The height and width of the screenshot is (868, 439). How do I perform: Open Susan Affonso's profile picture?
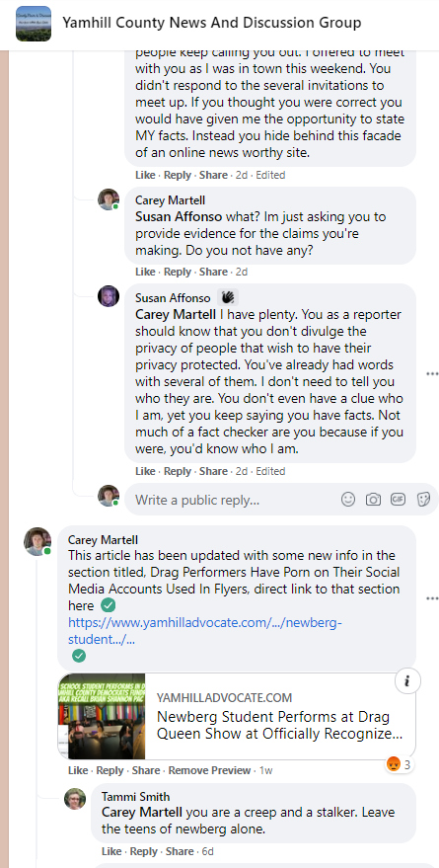pyautogui.click(x=109, y=296)
